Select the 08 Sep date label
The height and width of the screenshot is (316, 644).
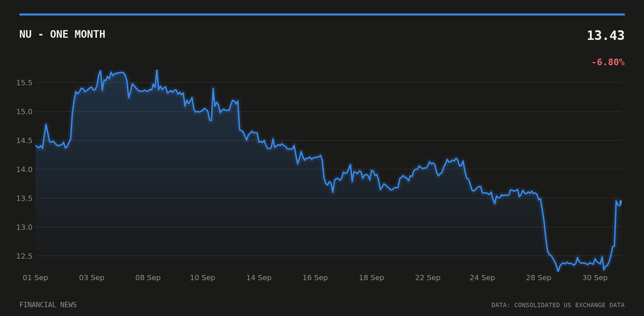tap(148, 278)
